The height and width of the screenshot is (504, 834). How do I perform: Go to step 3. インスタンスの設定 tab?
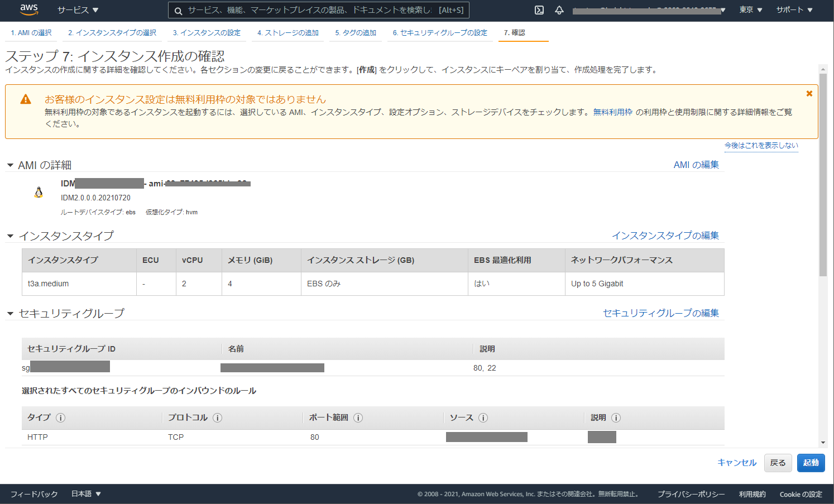(207, 33)
